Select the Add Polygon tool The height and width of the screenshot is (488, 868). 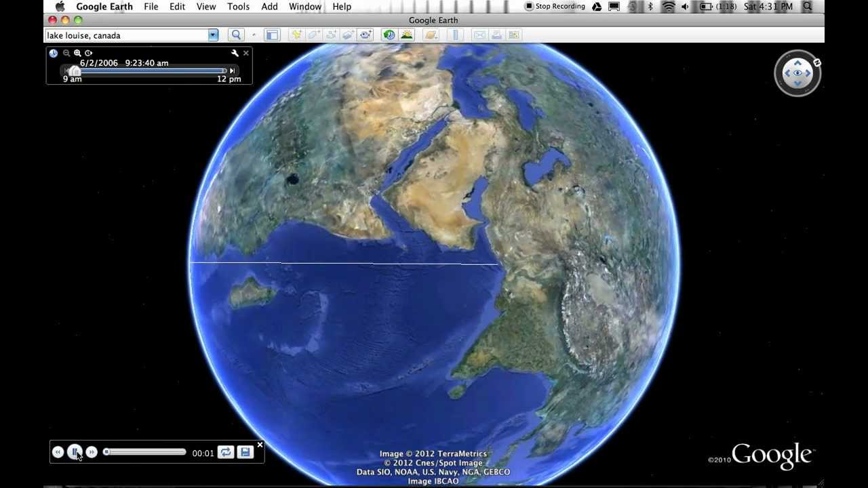tap(314, 35)
